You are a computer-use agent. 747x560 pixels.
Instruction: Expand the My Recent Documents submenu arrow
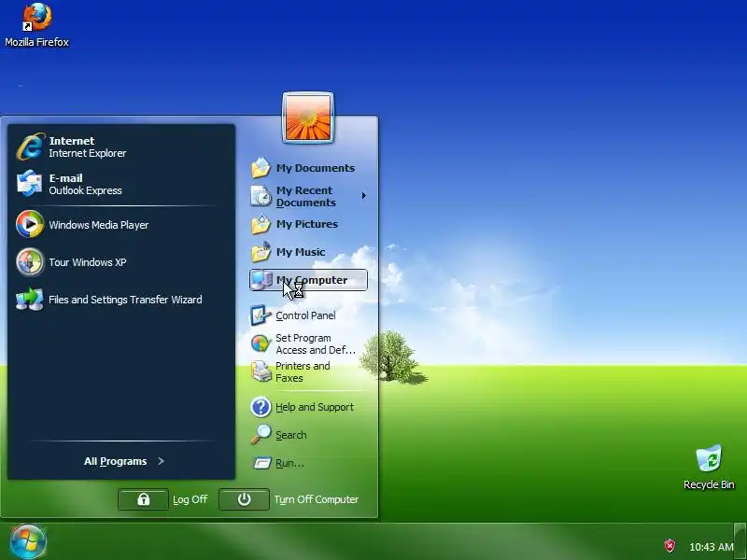click(x=364, y=196)
